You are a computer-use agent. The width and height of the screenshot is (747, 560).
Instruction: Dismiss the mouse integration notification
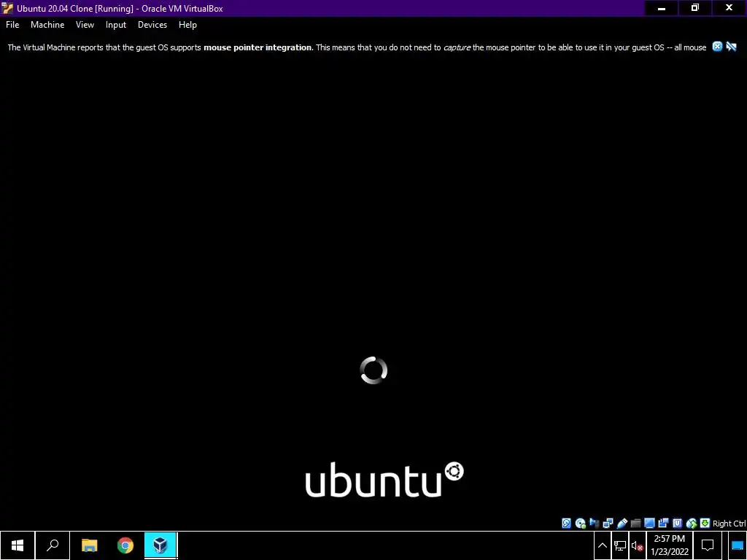pos(718,47)
